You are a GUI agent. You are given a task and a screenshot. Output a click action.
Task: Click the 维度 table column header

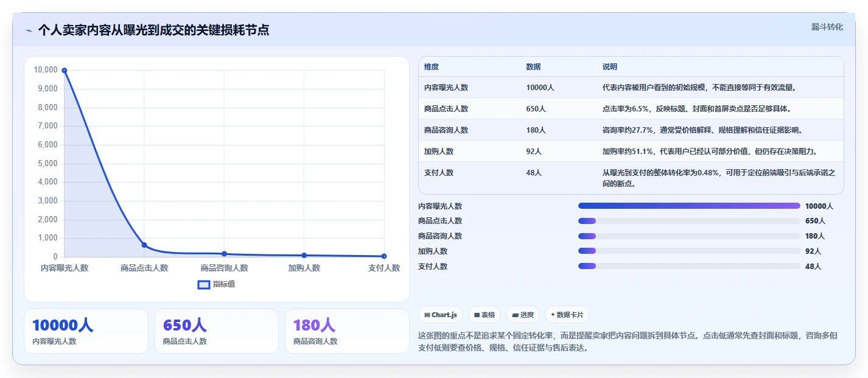[x=432, y=66]
